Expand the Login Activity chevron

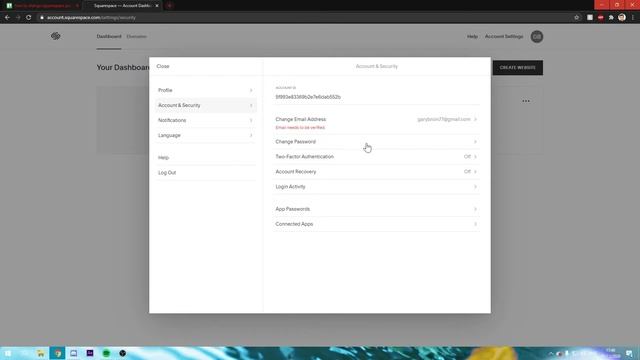click(x=475, y=187)
